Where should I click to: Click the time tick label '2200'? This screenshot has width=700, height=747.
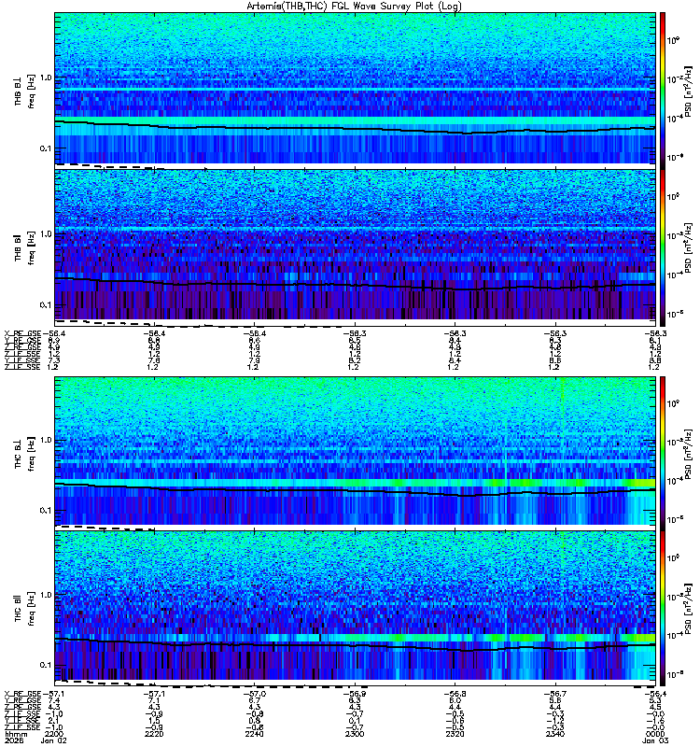point(53,734)
